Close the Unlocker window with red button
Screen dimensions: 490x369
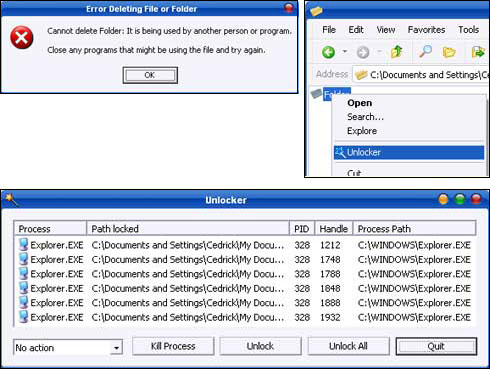point(476,199)
